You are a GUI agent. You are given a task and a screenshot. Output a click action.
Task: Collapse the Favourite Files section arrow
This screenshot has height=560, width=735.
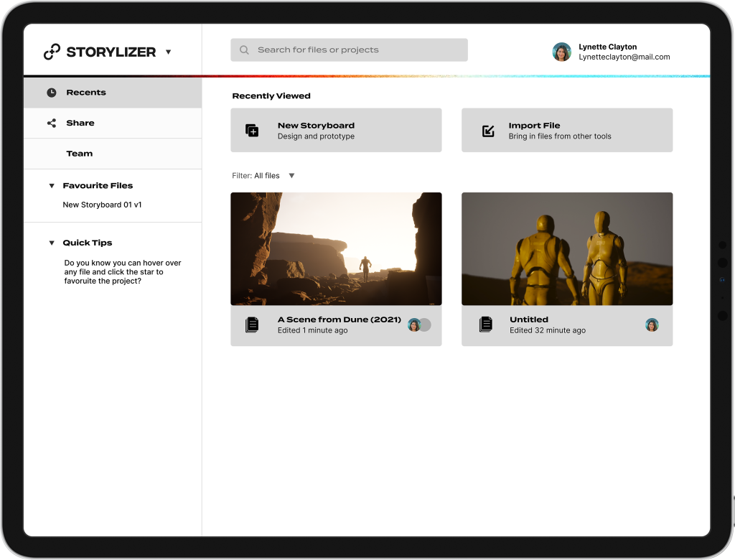tap(52, 186)
